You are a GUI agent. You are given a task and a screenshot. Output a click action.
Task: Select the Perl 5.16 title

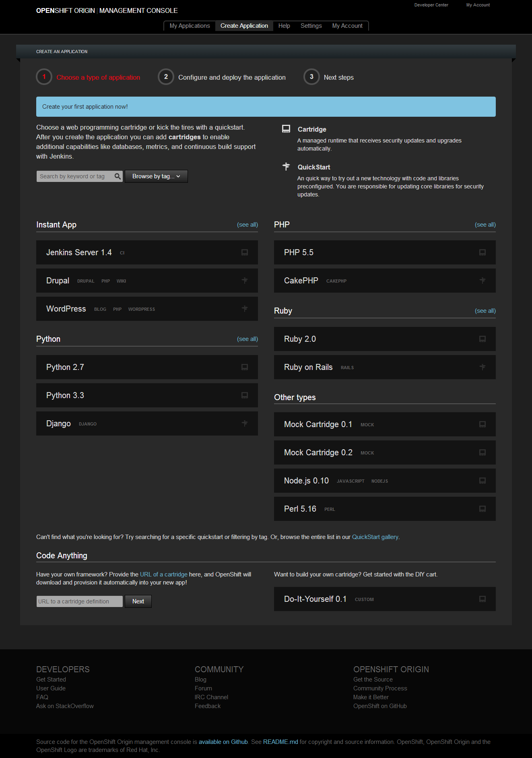click(300, 509)
